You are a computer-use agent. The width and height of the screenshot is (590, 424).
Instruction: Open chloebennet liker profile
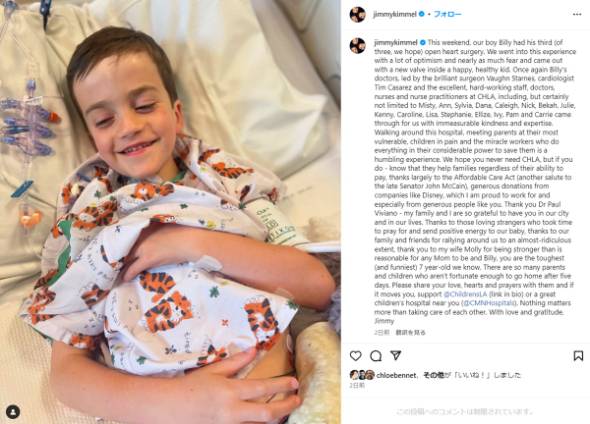pyautogui.click(x=396, y=375)
